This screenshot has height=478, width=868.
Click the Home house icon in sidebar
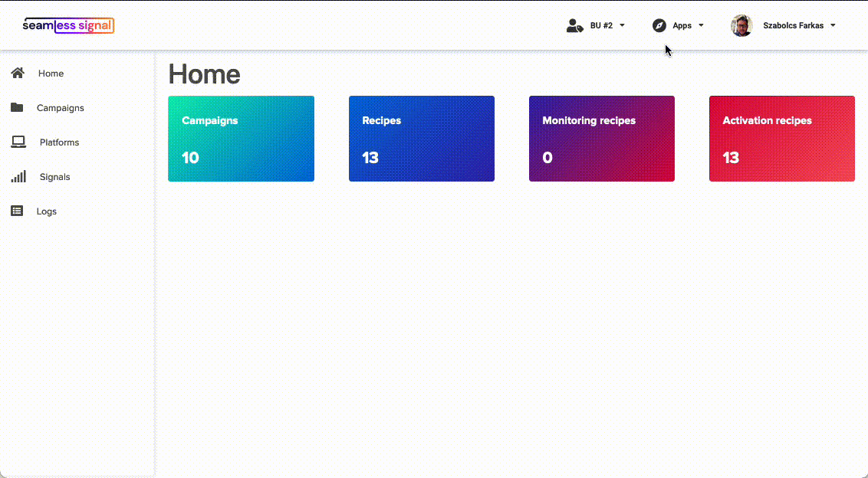(18, 73)
